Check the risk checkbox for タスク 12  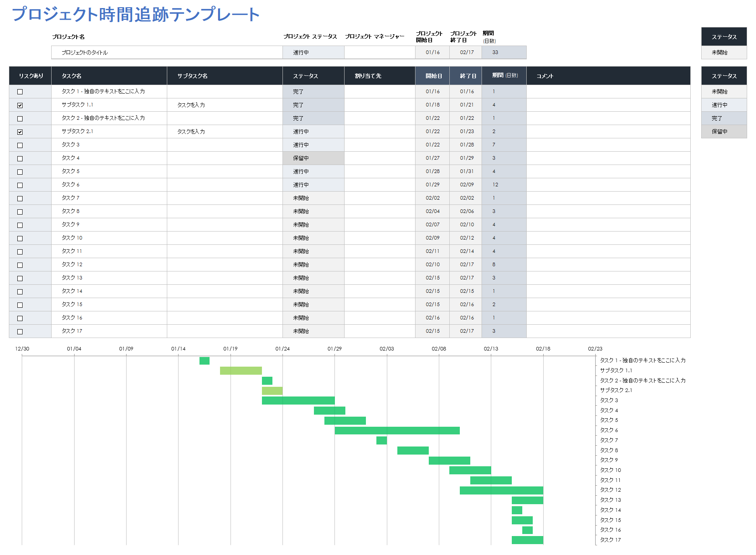tap(20, 265)
